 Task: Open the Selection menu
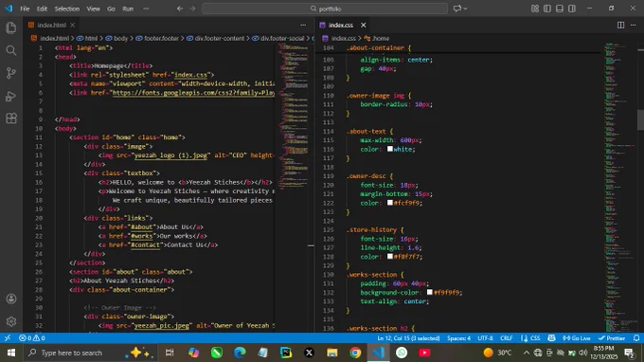pos(67,9)
